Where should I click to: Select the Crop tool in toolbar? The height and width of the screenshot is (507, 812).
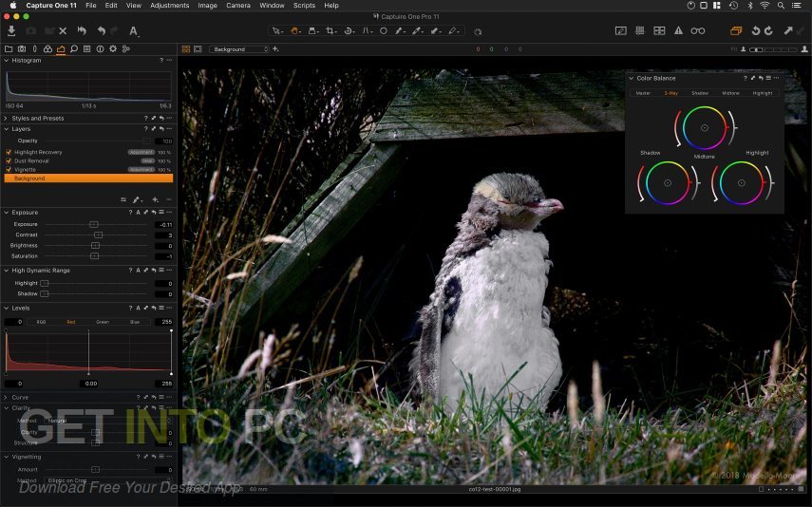[x=330, y=31]
